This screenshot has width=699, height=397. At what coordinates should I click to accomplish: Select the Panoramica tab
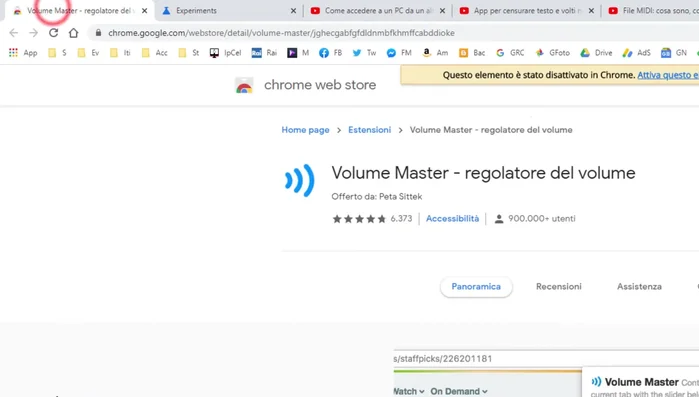[x=476, y=286]
